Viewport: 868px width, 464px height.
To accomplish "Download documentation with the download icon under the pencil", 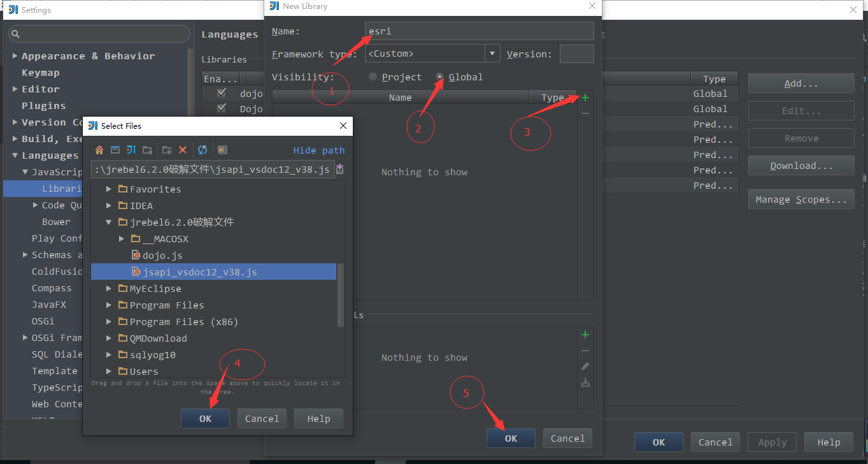I will pyautogui.click(x=585, y=382).
